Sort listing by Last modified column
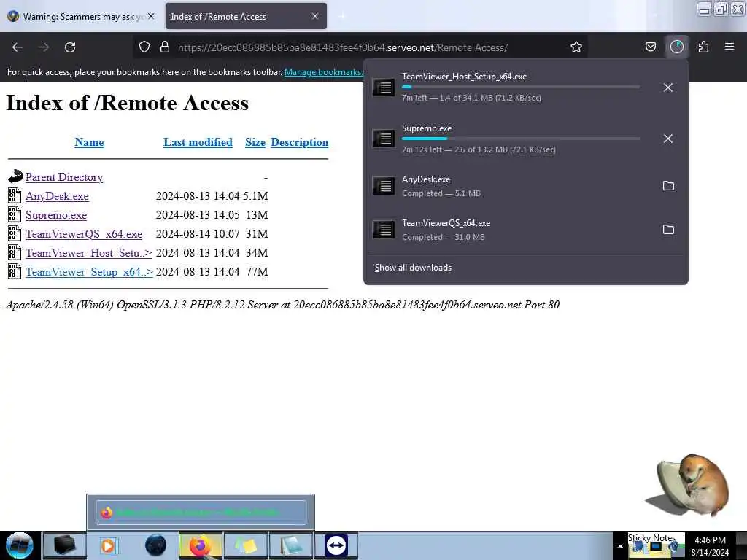The height and width of the screenshot is (560, 747). click(198, 142)
